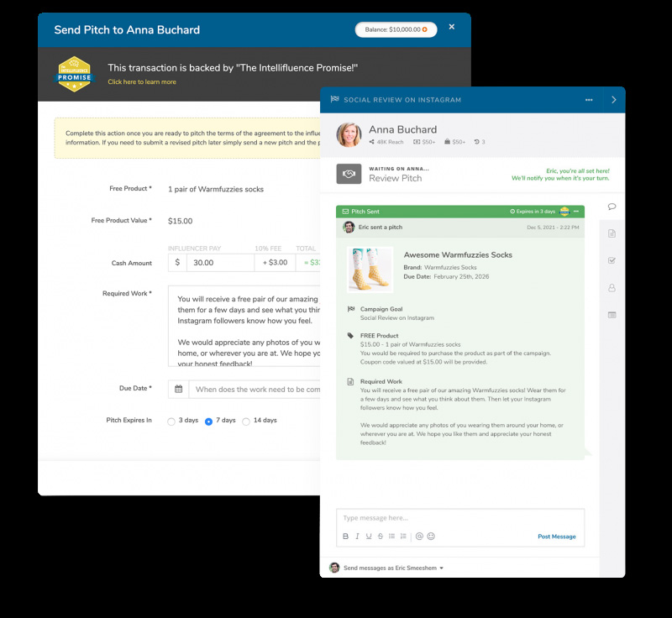
Task: Click the '+ $3.00' fee cell
Action: [x=275, y=263]
